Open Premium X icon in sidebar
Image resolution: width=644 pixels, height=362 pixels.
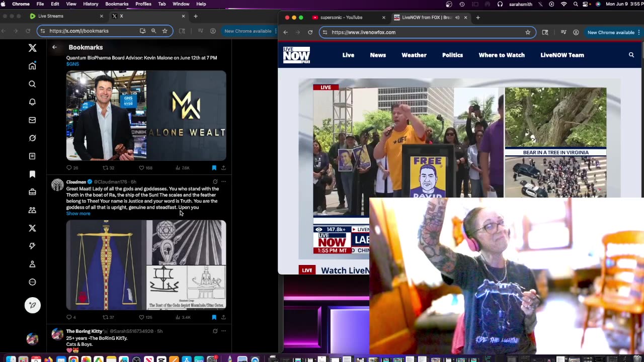click(x=32, y=228)
